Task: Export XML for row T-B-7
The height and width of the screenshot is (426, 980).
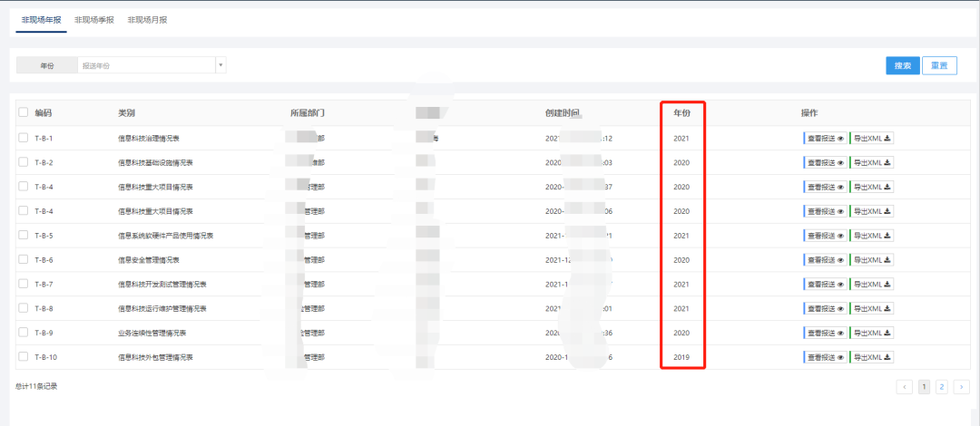Action: pos(872,285)
